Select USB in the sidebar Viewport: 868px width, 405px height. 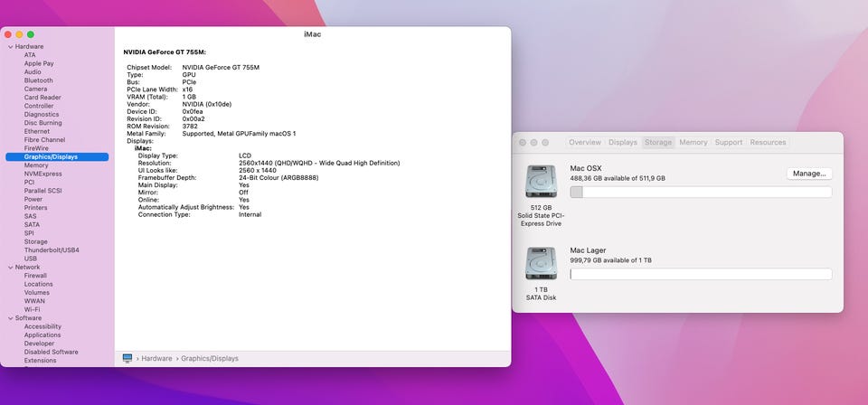(x=31, y=259)
